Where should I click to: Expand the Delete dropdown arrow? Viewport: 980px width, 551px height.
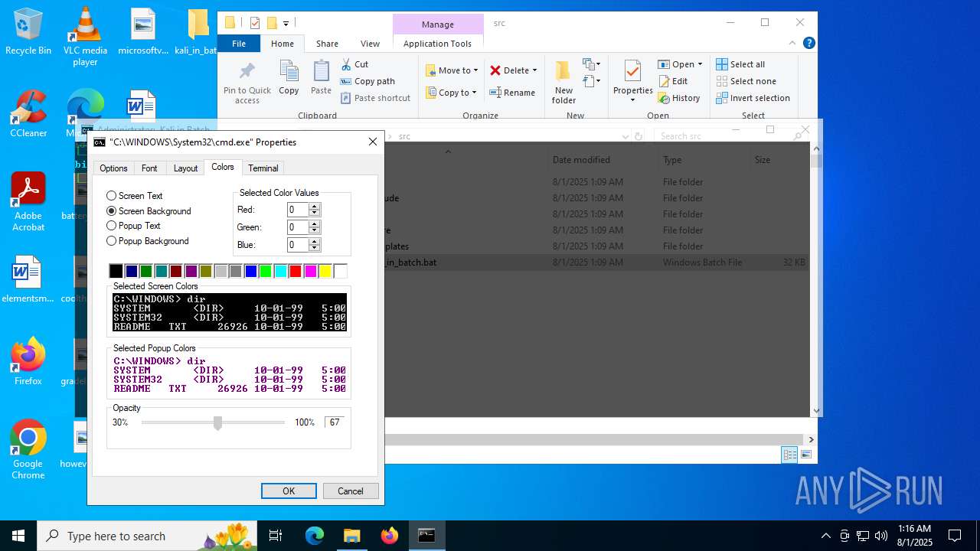(534, 70)
